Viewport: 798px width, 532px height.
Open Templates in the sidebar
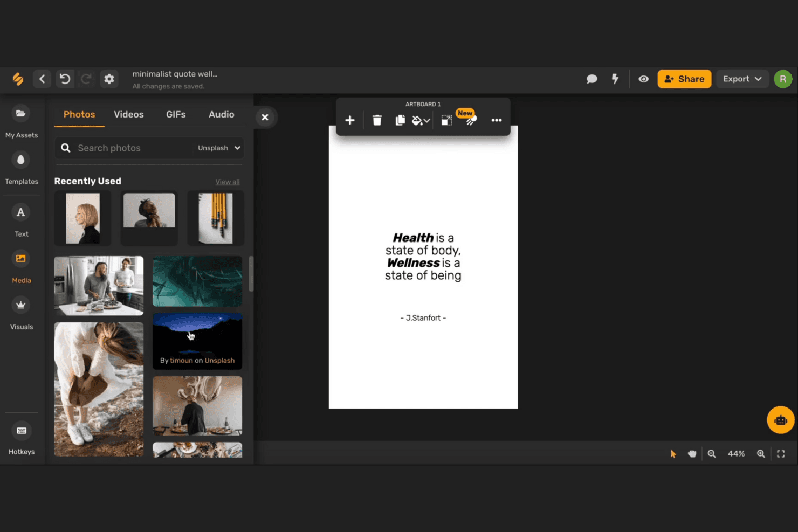22,168
